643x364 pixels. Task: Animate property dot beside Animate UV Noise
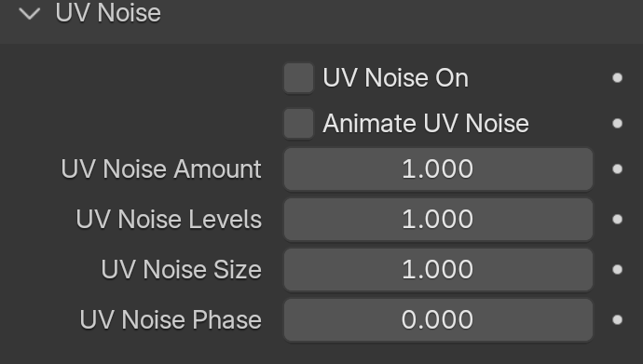point(617,123)
